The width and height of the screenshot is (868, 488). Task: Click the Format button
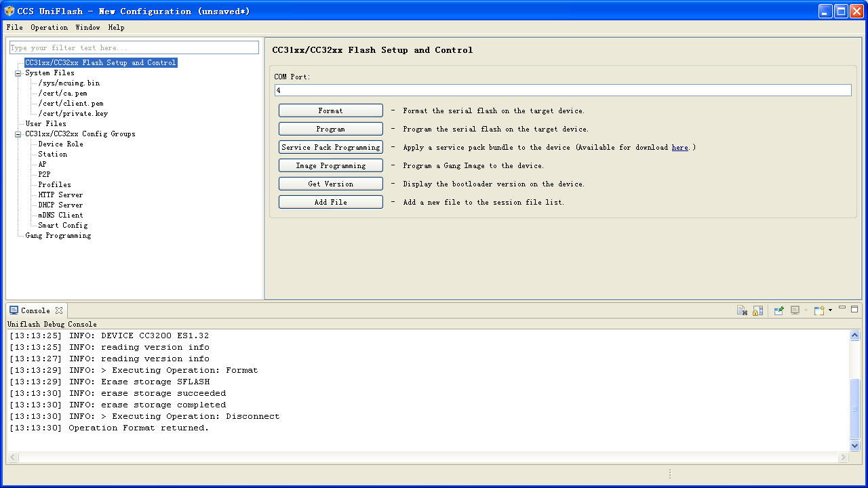[x=331, y=110]
